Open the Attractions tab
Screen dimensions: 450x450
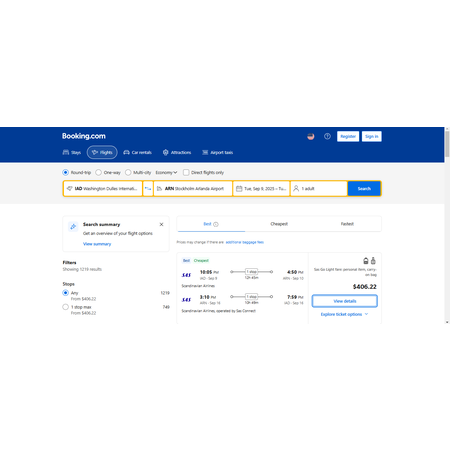(x=177, y=153)
